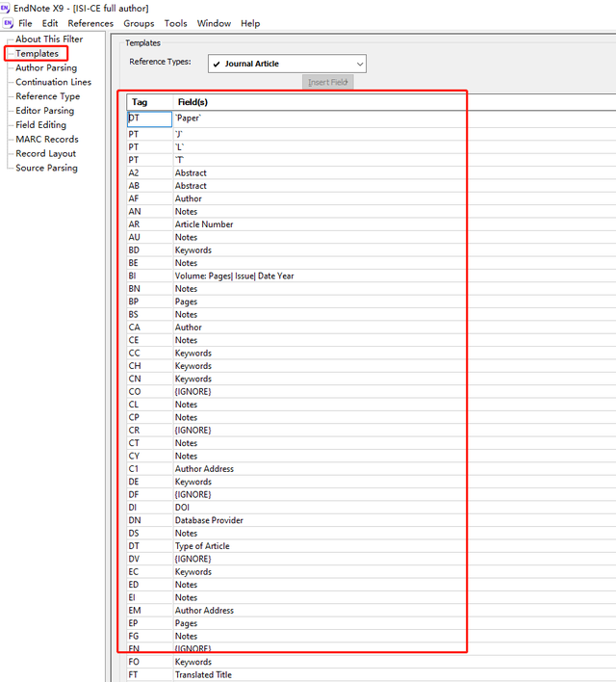Screen dimensions: 616x682
Task: Select MARC Records in sidebar
Action: pyautogui.click(x=47, y=140)
